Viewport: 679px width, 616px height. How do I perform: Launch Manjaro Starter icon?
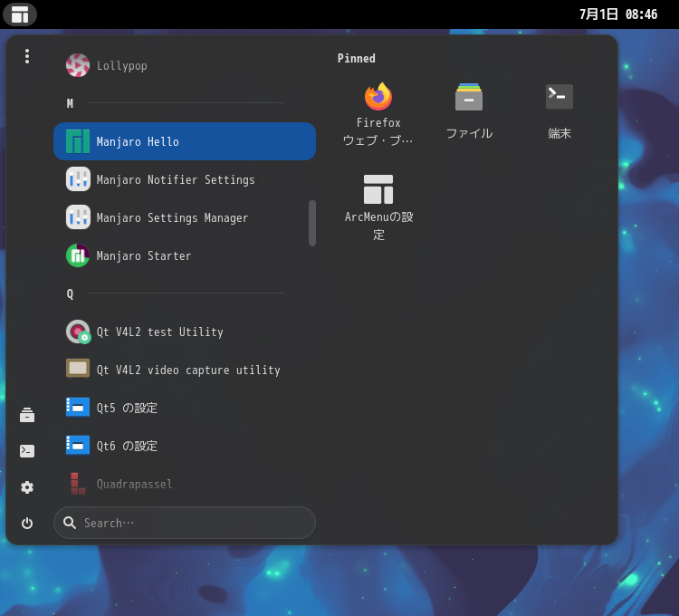point(78,255)
